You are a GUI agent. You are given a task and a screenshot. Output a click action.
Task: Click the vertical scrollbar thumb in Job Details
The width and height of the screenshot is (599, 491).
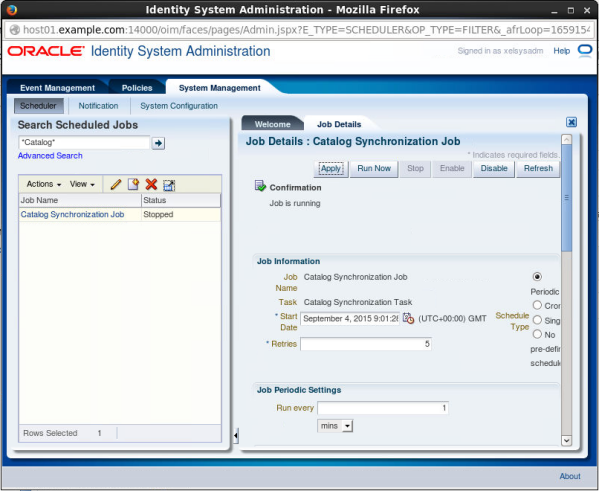[x=567, y=198]
